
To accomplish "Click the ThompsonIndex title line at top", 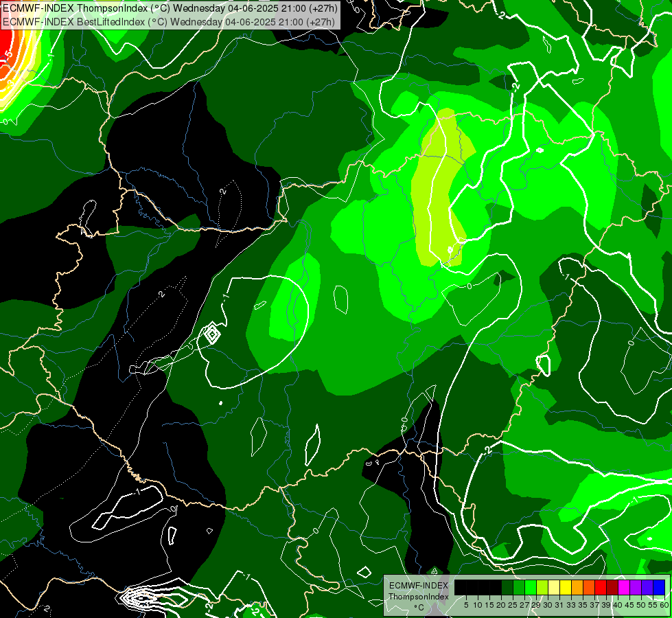I will click(x=170, y=8).
